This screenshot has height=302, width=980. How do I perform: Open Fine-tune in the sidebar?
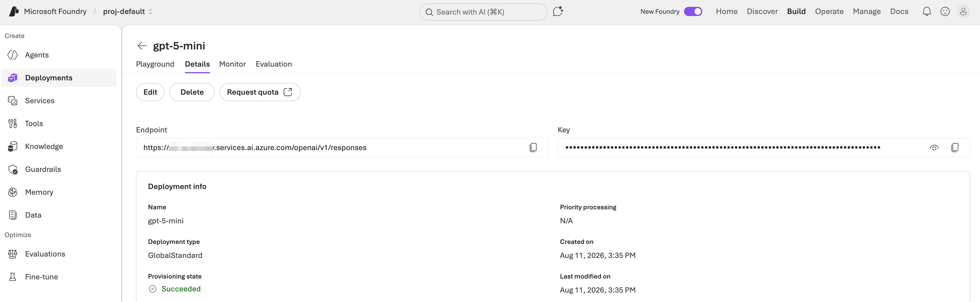pos(59,277)
